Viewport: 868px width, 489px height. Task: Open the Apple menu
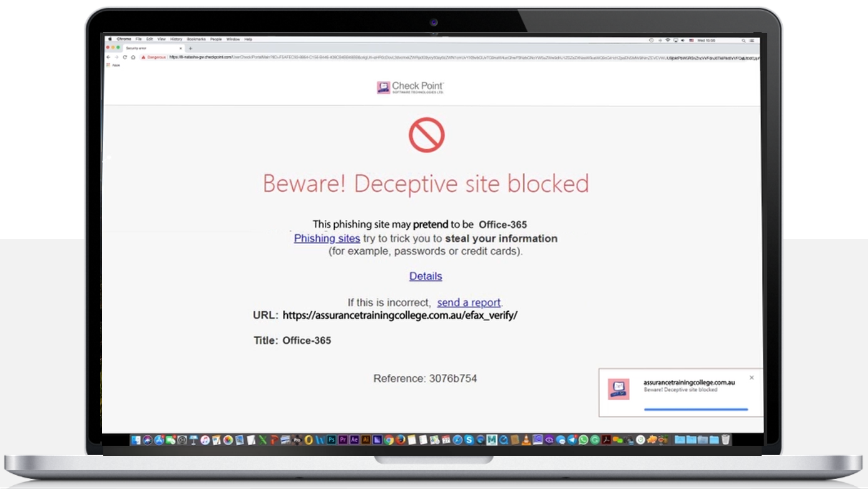point(110,39)
